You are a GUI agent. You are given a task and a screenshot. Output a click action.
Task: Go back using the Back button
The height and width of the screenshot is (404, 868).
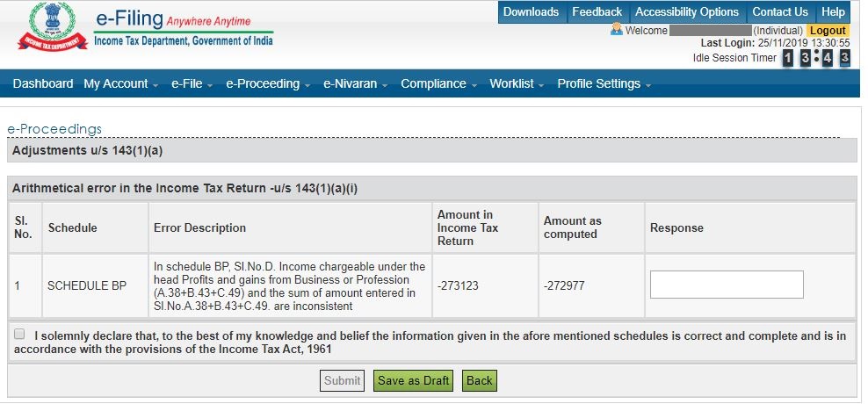pyautogui.click(x=480, y=381)
